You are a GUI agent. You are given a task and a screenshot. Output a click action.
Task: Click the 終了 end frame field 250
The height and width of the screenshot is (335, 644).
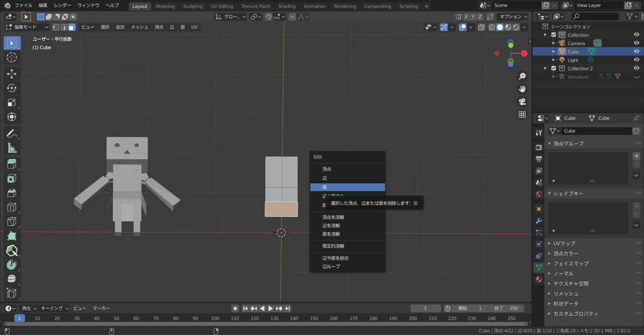507,308
